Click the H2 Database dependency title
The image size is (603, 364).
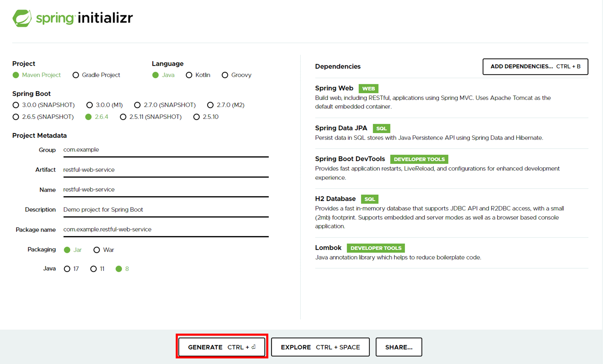[335, 198]
